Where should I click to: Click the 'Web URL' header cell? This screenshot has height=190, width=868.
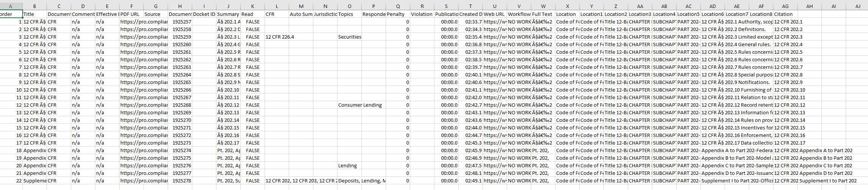click(x=495, y=14)
